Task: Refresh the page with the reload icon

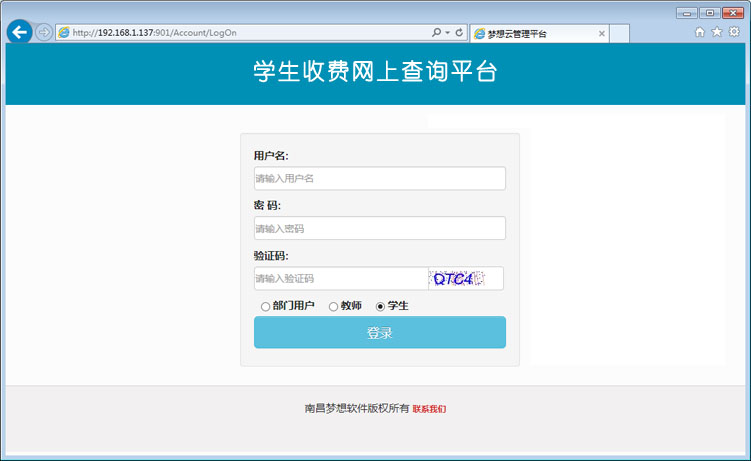Action: (x=459, y=33)
